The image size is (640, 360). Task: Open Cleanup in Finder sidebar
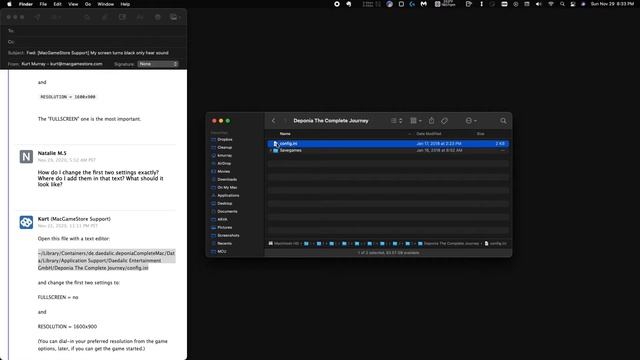click(x=224, y=147)
